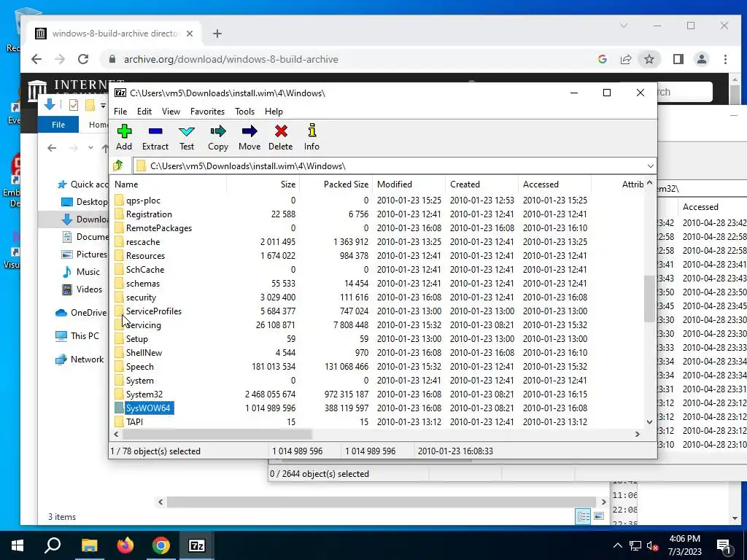This screenshot has height=560, width=747.
Task: Open the Help menu
Action: click(274, 112)
